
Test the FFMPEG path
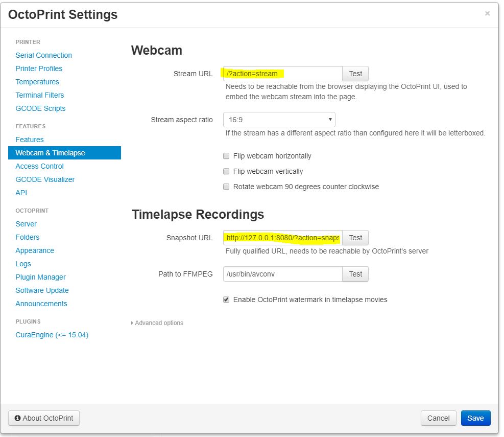355,274
